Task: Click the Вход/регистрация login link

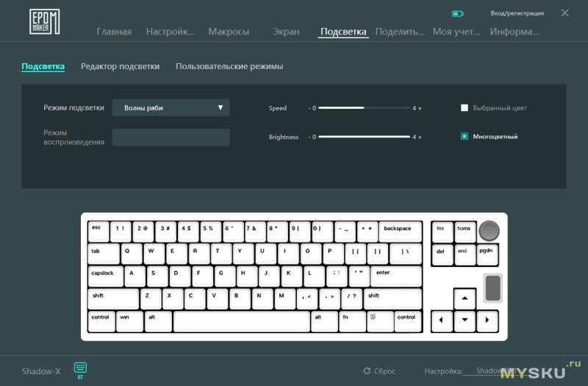Action: [517, 13]
